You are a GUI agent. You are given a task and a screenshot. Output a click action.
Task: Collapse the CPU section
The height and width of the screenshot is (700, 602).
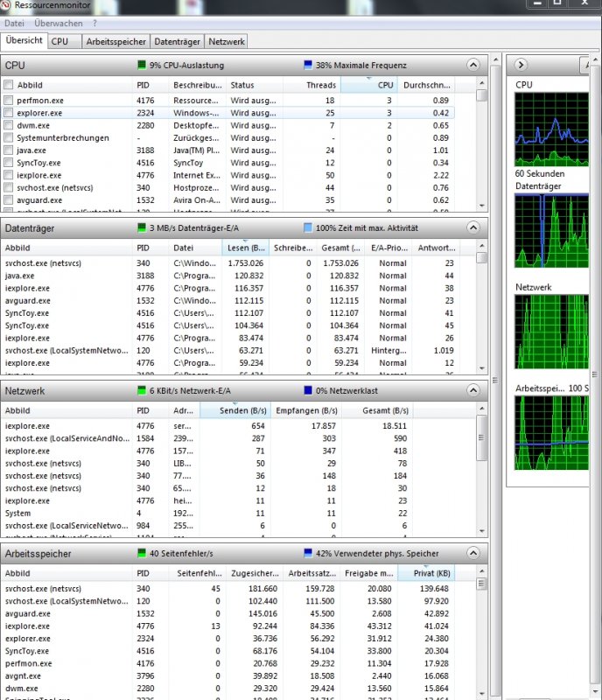click(473, 66)
